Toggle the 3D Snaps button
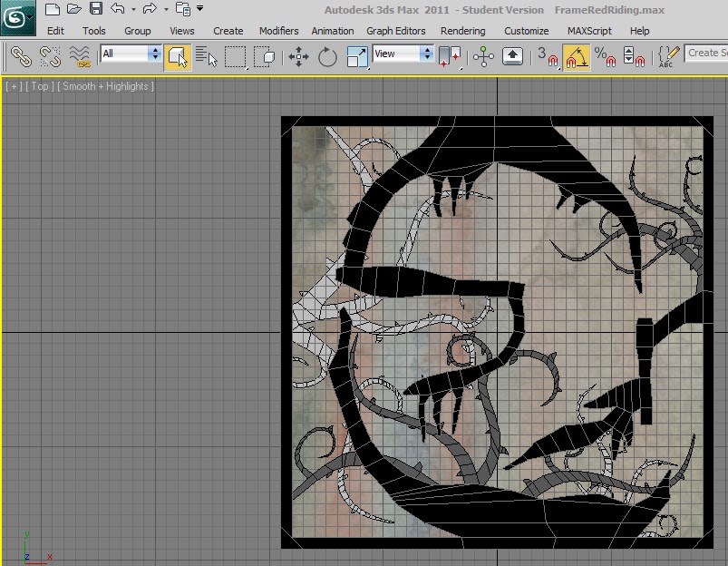 click(x=548, y=57)
